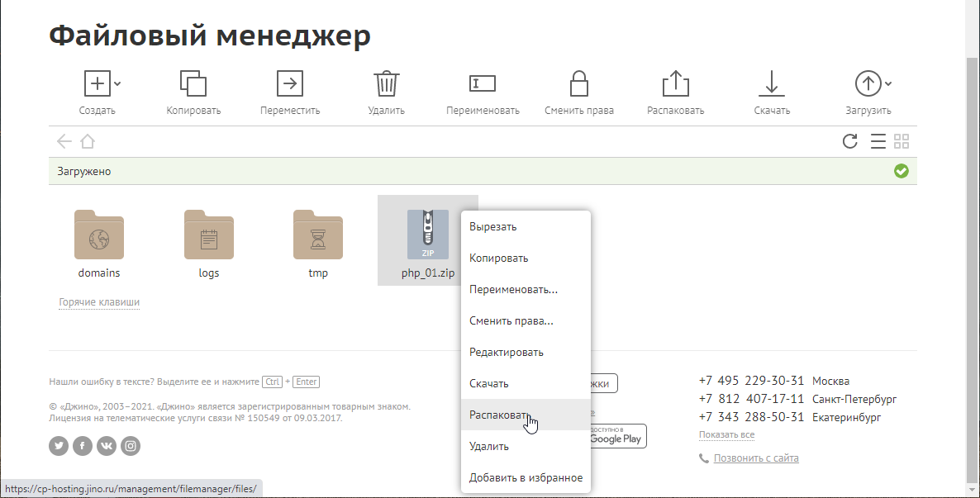Screen dimensions: 980x498
Task: Switch to list view layout
Action: pyautogui.click(x=878, y=141)
